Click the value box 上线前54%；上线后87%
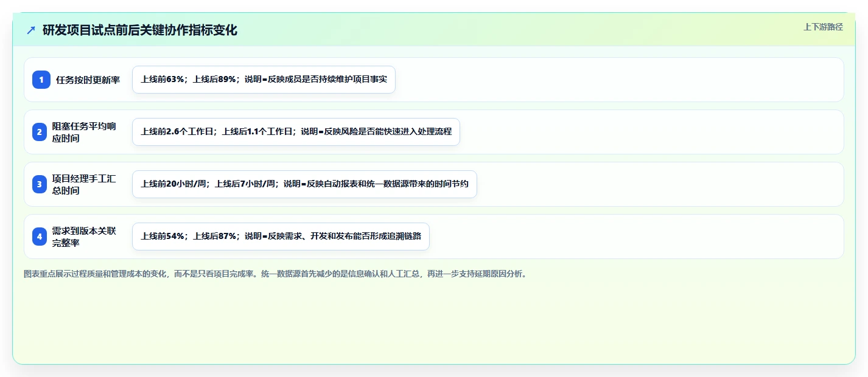Image resolution: width=868 pixels, height=377 pixels. 281,237
